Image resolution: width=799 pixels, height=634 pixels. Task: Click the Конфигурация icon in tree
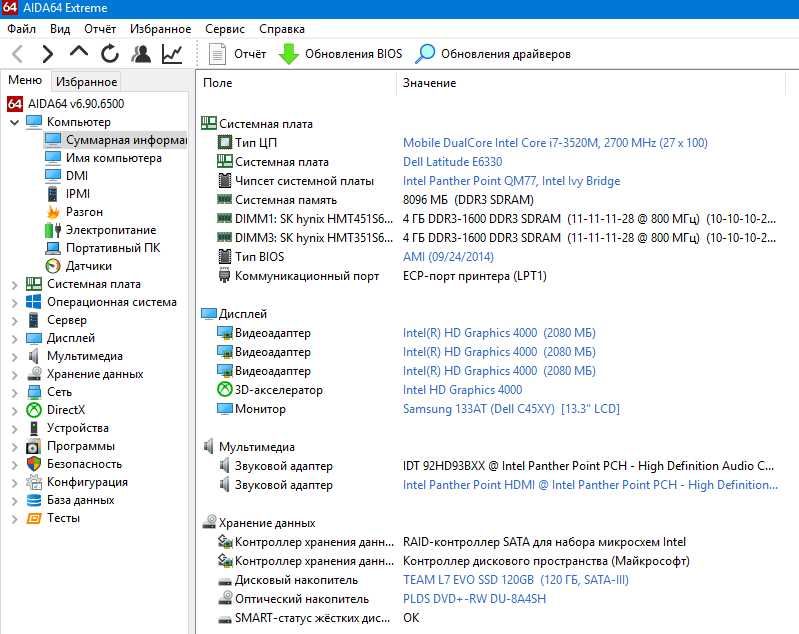34,482
